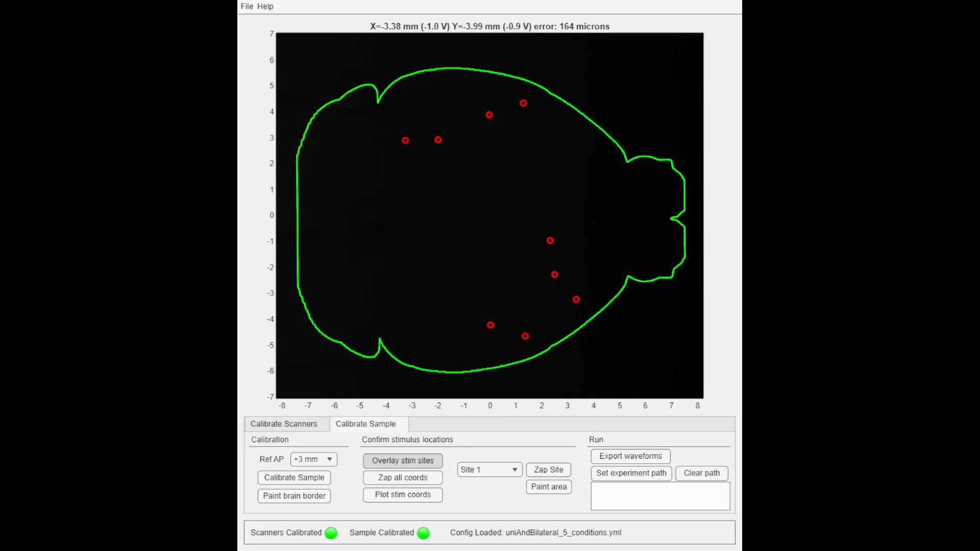Click the stim site marker near X=-2, Y=3

click(x=438, y=140)
